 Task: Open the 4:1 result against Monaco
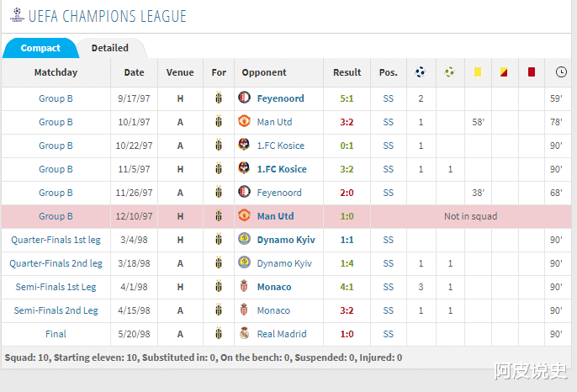(347, 287)
